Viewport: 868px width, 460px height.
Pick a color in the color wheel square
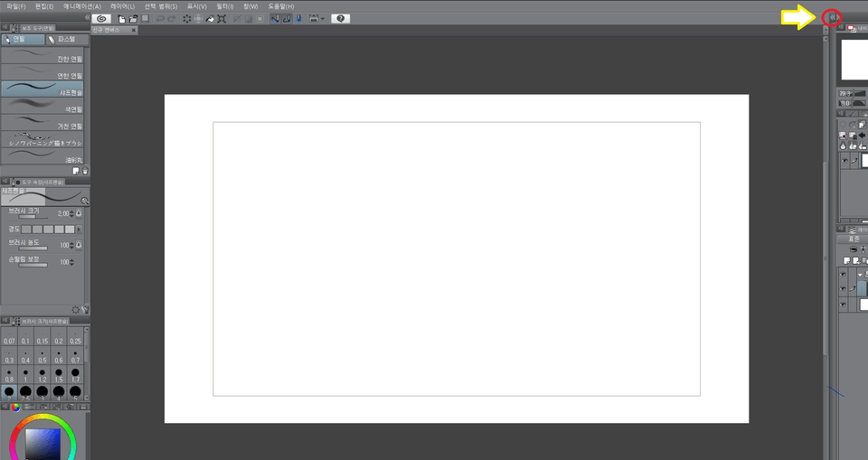(43, 444)
